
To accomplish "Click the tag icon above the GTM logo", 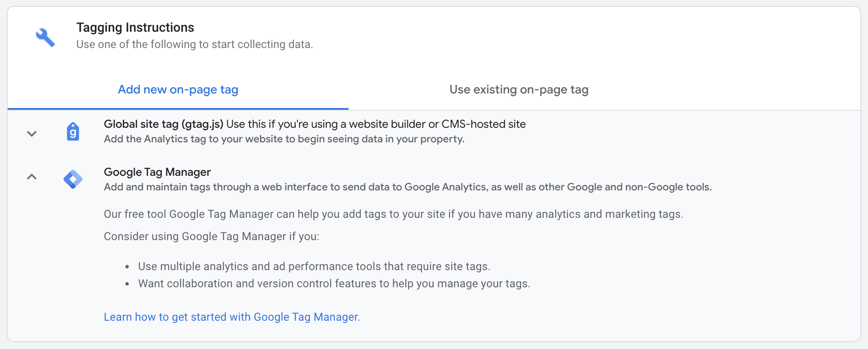I will point(73,132).
